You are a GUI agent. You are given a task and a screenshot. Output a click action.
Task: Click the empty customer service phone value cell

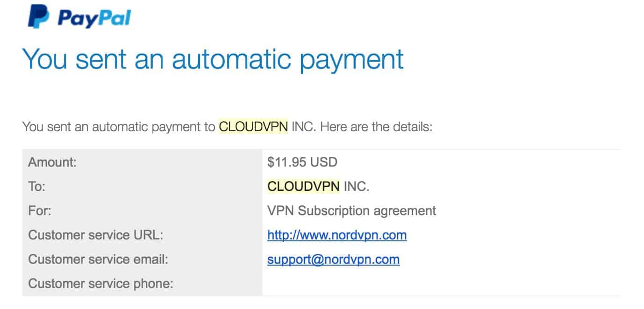click(441, 283)
